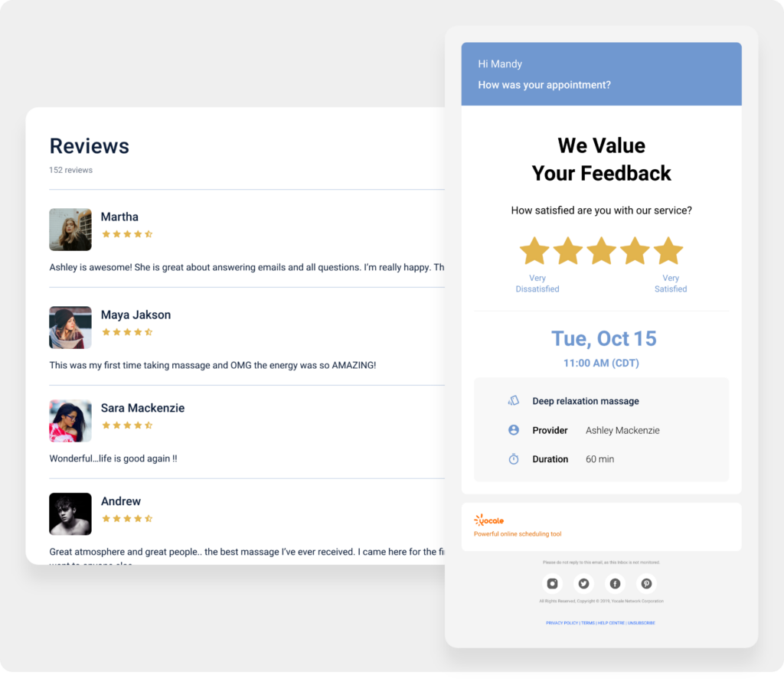Rate two stars in the feedback email
This screenshot has width=784, height=688.
click(568, 250)
